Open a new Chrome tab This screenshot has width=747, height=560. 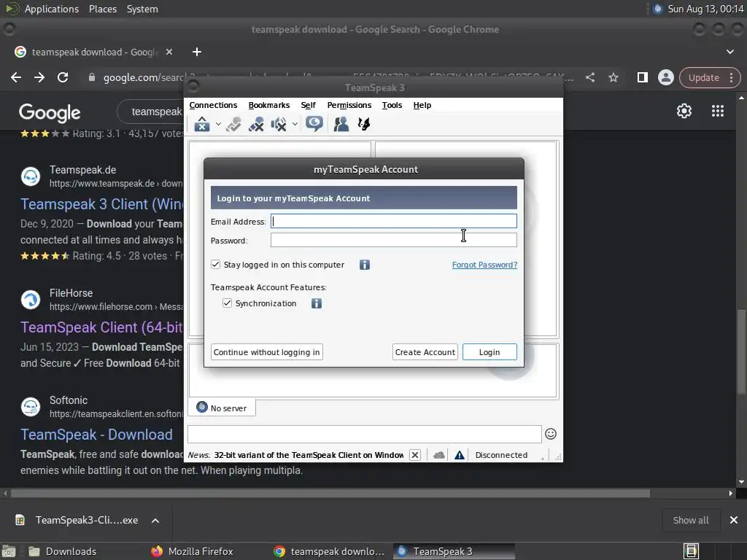(x=197, y=52)
